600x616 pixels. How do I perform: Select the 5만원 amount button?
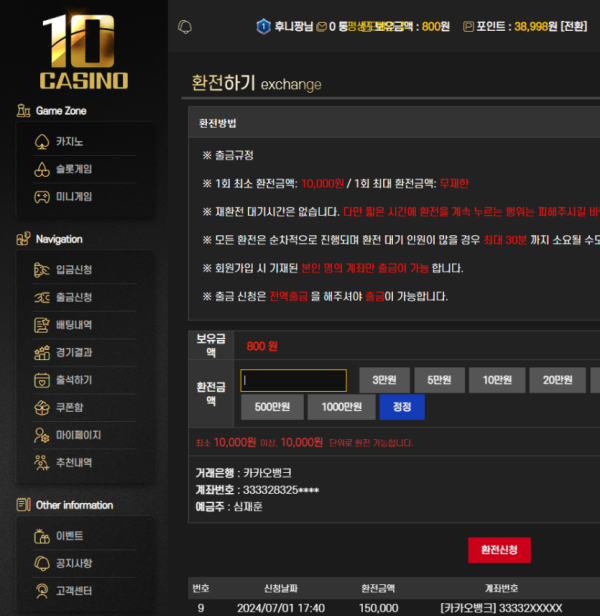click(x=439, y=380)
